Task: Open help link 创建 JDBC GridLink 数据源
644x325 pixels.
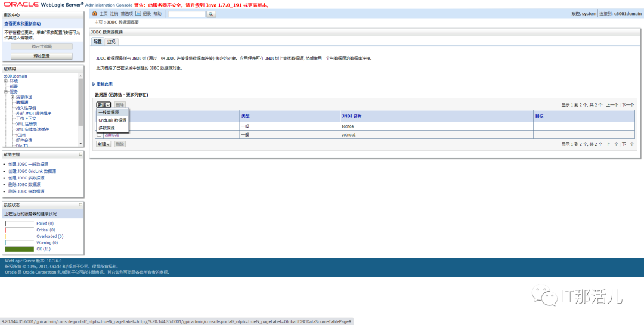Action: click(32, 171)
